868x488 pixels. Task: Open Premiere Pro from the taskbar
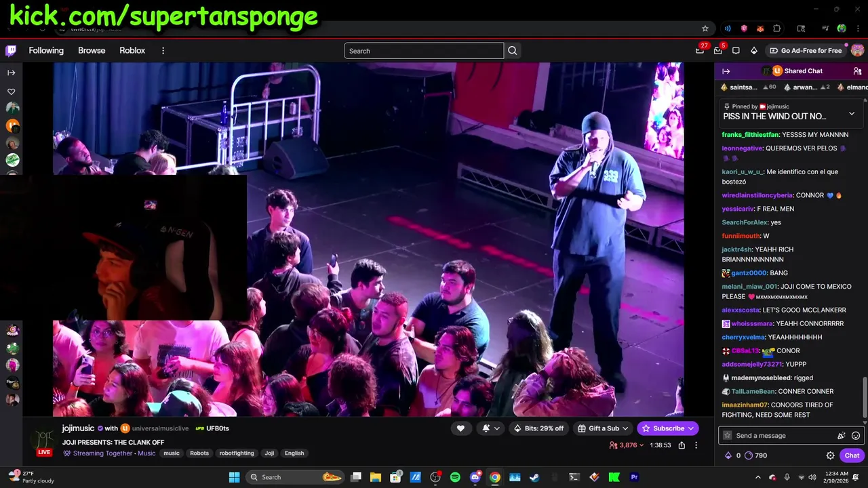coord(635,477)
